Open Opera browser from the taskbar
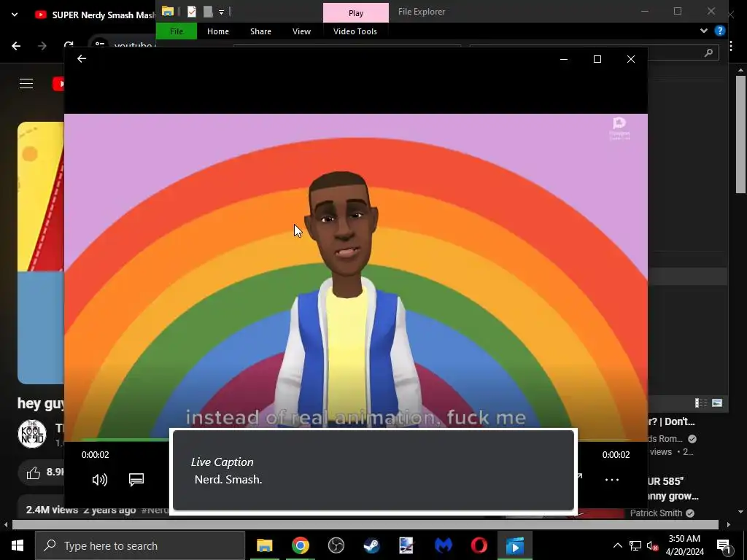Screen dimensions: 747x560 click(479, 545)
